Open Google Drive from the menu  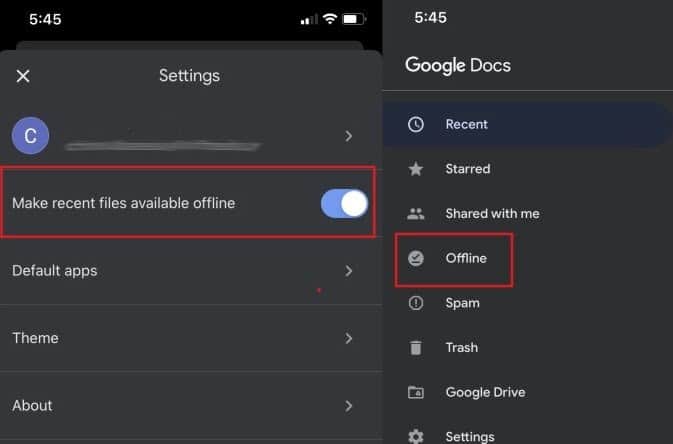pos(527,392)
